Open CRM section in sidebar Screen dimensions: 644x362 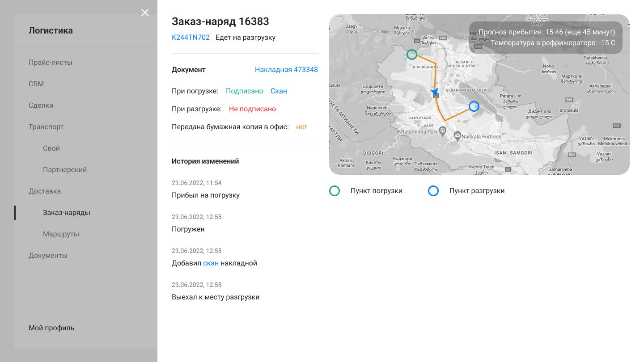click(x=36, y=84)
